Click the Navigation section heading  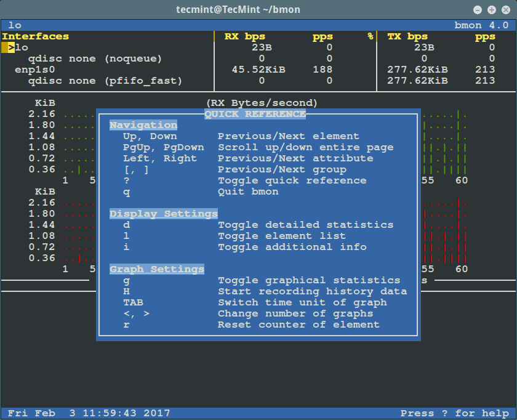point(143,125)
